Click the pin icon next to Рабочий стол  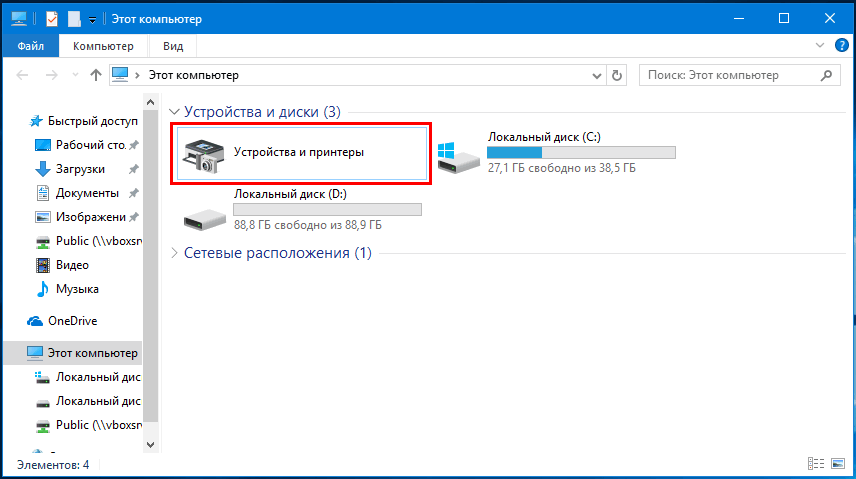pyautogui.click(x=134, y=145)
